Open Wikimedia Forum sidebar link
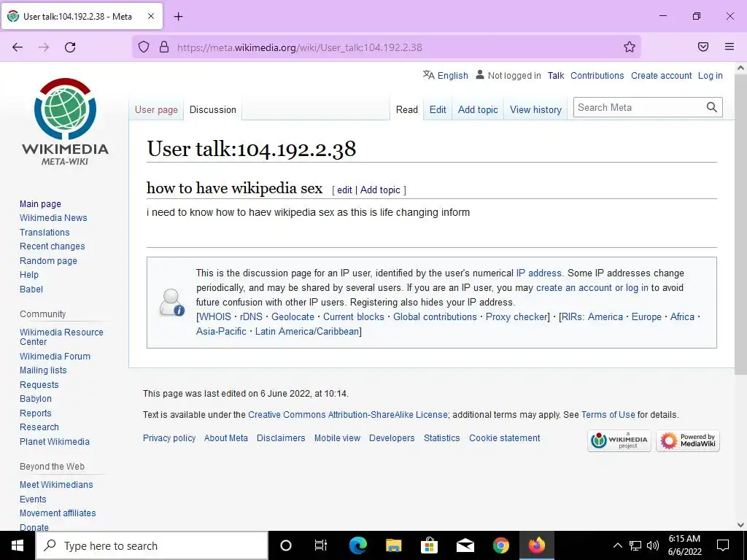Screen dimensions: 747x560 55,356
